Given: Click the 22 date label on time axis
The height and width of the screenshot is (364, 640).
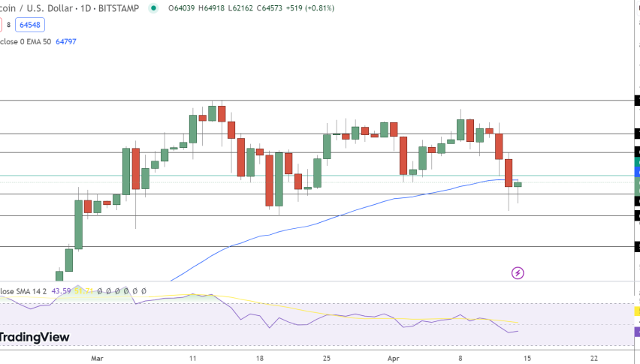Looking at the screenshot, I should 594,358.
